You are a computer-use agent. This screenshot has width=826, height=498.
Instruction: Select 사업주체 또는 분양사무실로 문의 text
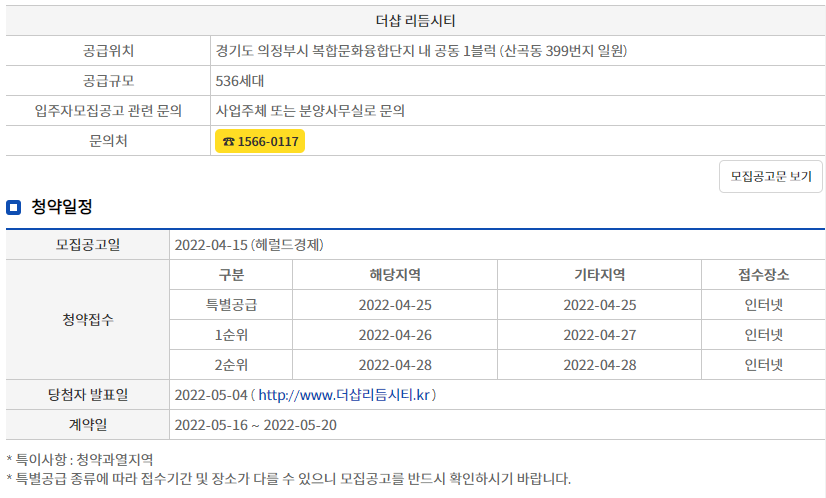point(310,111)
